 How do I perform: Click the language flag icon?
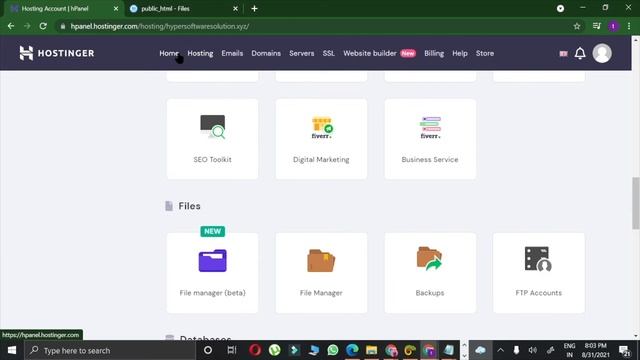tap(563, 53)
